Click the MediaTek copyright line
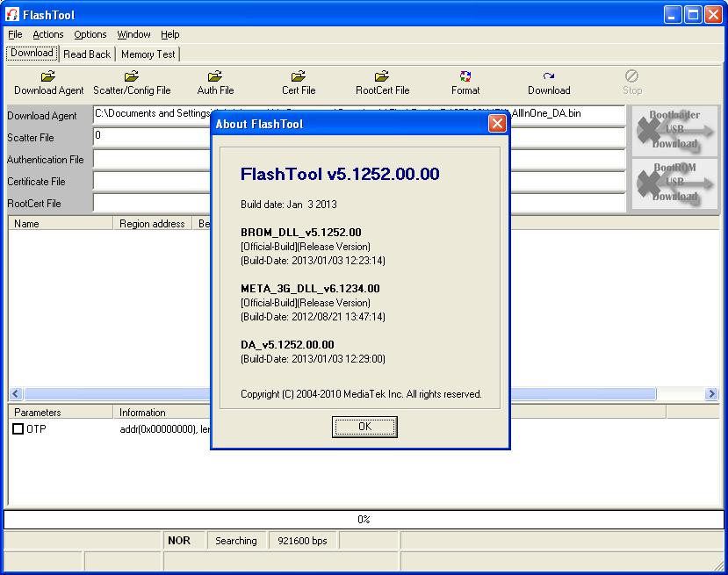This screenshot has height=575, width=728. pyautogui.click(x=361, y=394)
